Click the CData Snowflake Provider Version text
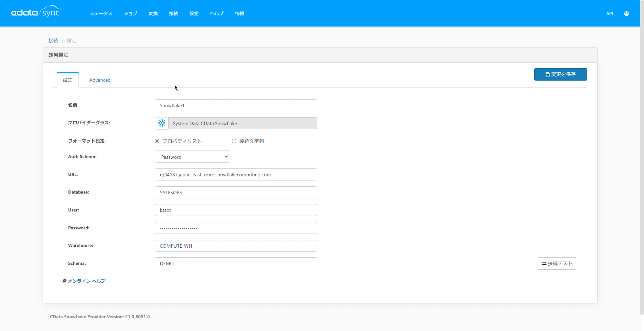This screenshot has width=644, height=331. (100, 317)
